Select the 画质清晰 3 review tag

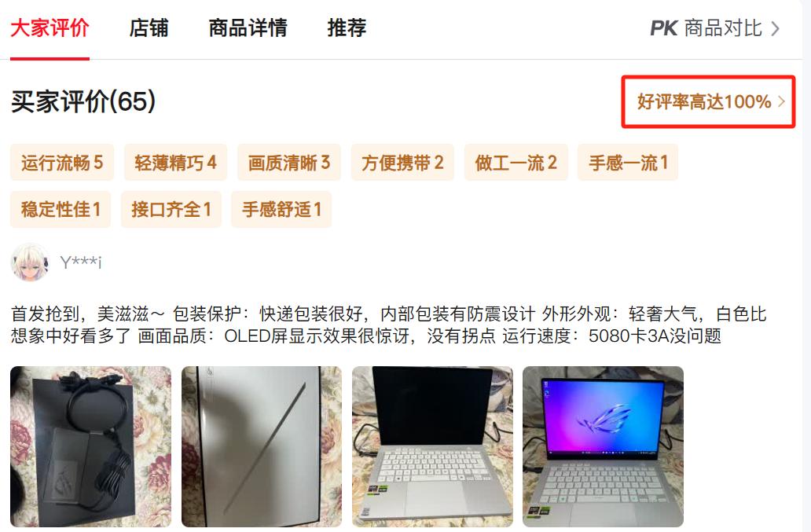289,163
